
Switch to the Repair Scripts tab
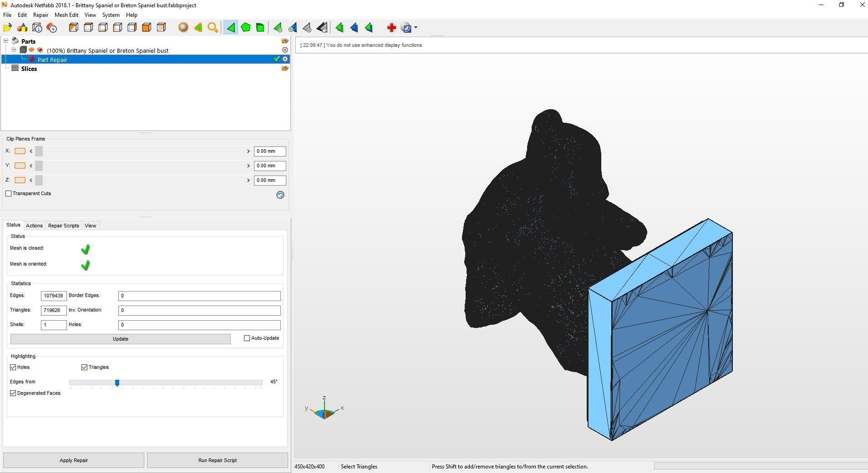(64, 226)
